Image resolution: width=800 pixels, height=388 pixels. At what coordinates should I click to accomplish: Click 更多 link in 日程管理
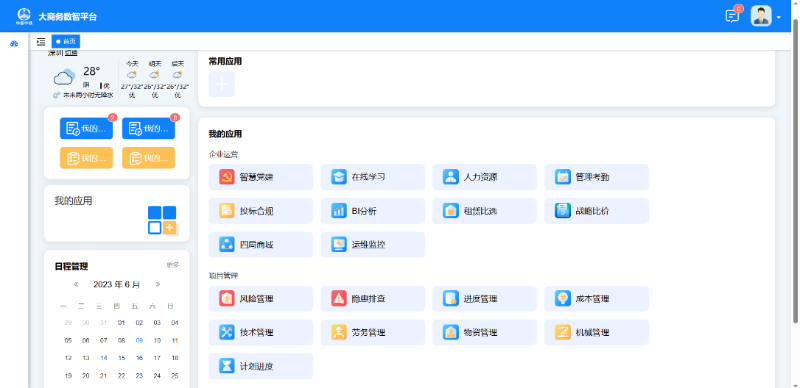tap(173, 265)
